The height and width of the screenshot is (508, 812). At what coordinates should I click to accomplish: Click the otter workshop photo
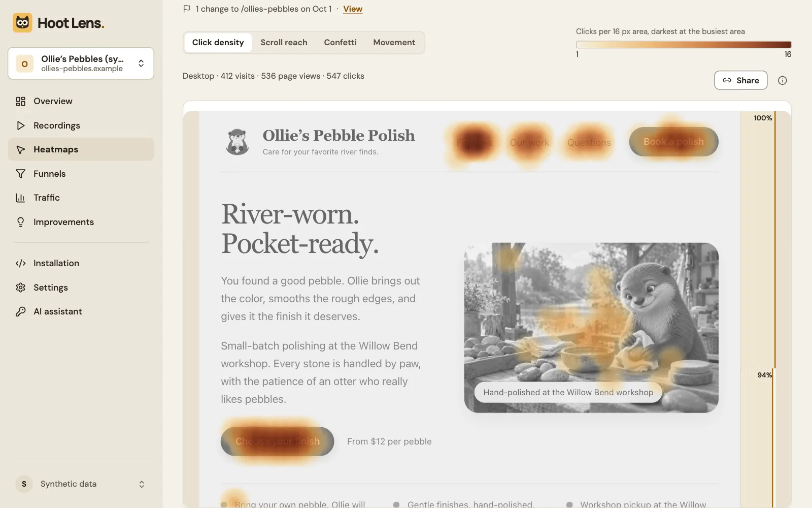591,328
